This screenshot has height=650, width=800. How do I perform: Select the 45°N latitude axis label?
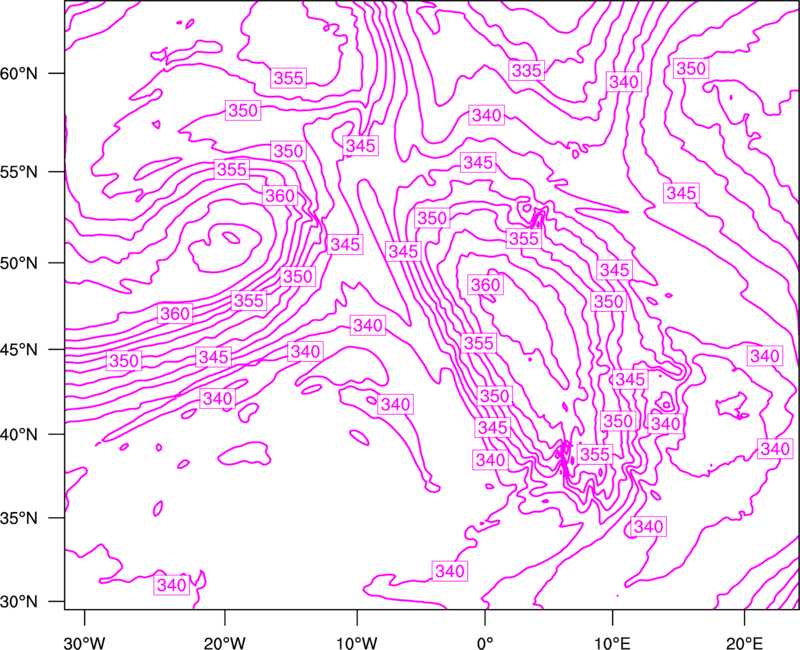[x=19, y=349]
